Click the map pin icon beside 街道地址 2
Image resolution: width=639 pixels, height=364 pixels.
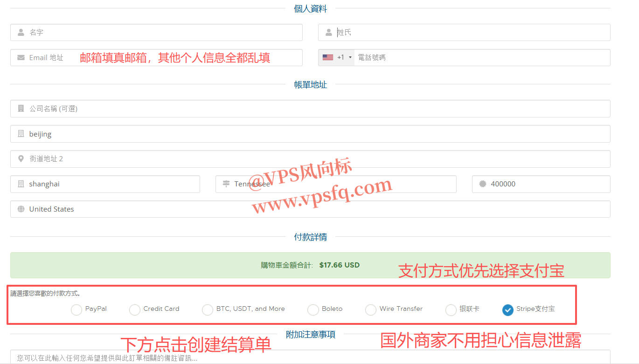pos(21,159)
